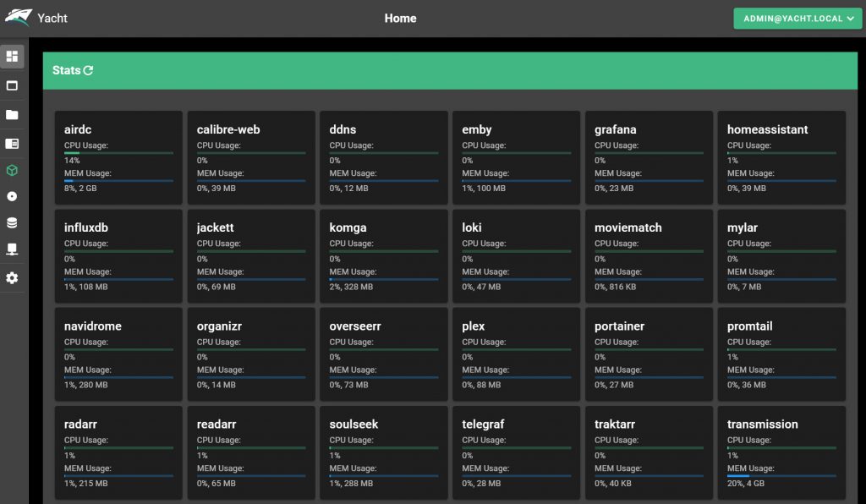Select the readarr container card title
866x504 pixels.
coord(216,424)
